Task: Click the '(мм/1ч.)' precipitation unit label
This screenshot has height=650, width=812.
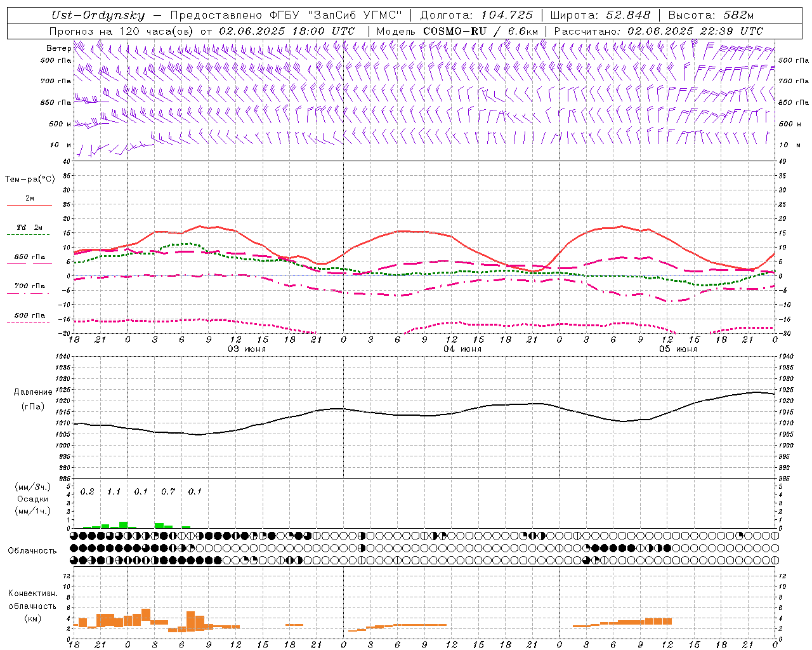Action: [x=32, y=511]
